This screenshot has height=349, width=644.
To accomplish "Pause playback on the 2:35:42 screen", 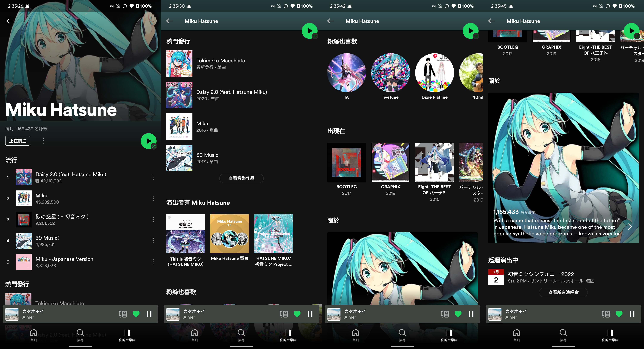I will pos(471,314).
